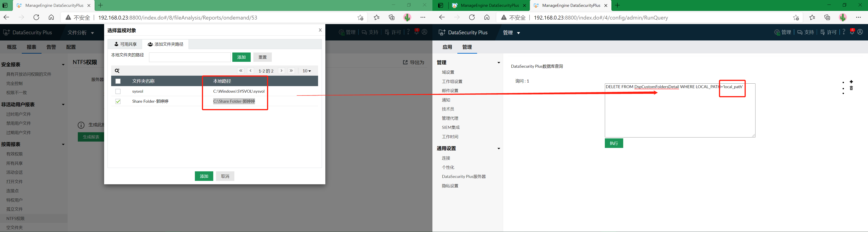Open user profile icon in right window
The image size is (868, 232).
pos(860,32)
